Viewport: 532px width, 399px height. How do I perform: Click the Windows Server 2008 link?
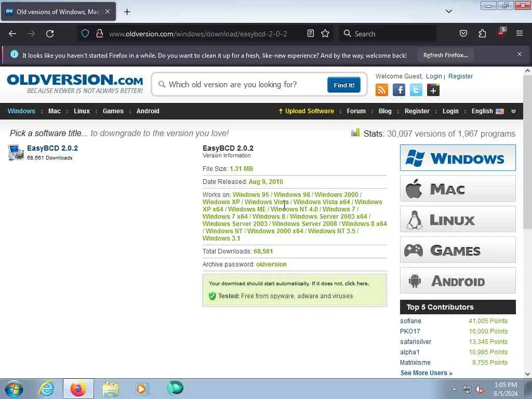pyautogui.click(x=304, y=223)
